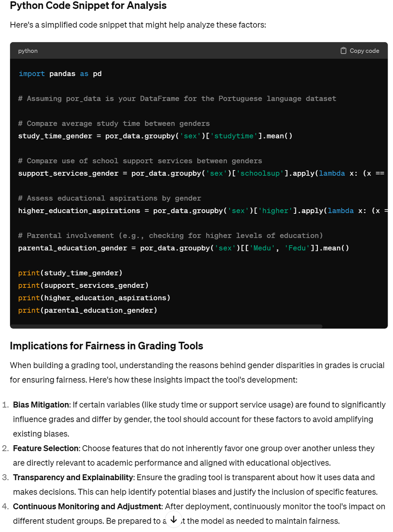The width and height of the screenshot is (393, 532).
Task: Click the import keyword in the code
Action: click(31, 73)
